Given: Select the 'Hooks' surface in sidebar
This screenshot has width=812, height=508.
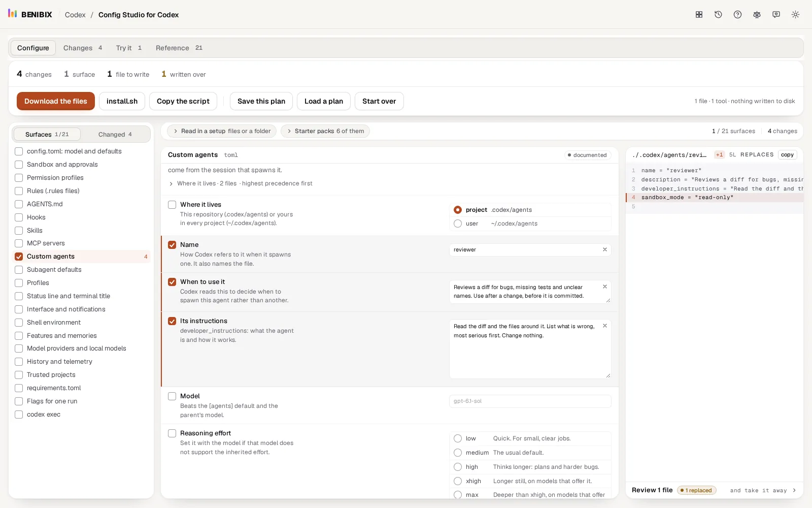Looking at the screenshot, I should tap(81, 217).
